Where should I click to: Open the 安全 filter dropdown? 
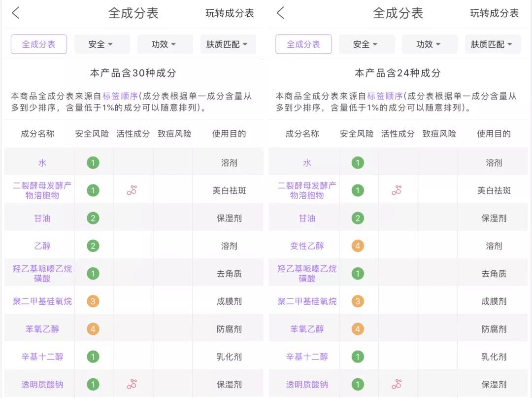point(101,44)
